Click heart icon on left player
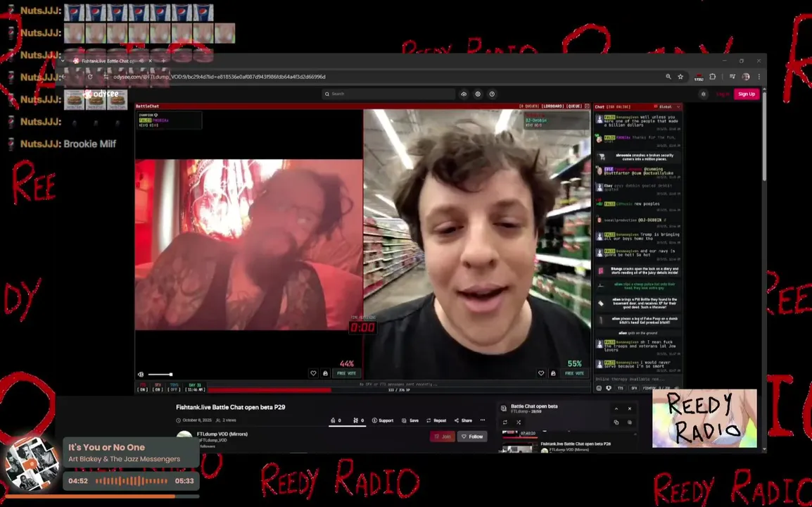This screenshot has width=812, height=507. tap(313, 373)
